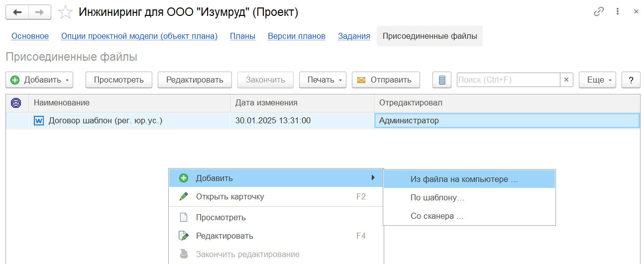The height and width of the screenshot is (264, 644).
Task: Select По шаблону in submenu
Action: coord(437,197)
